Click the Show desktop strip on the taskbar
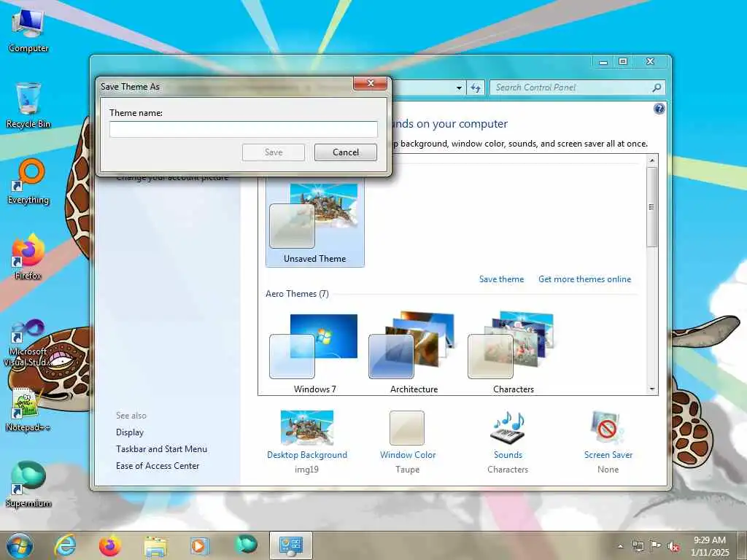Screen dimensions: 747x560 pos(742,545)
